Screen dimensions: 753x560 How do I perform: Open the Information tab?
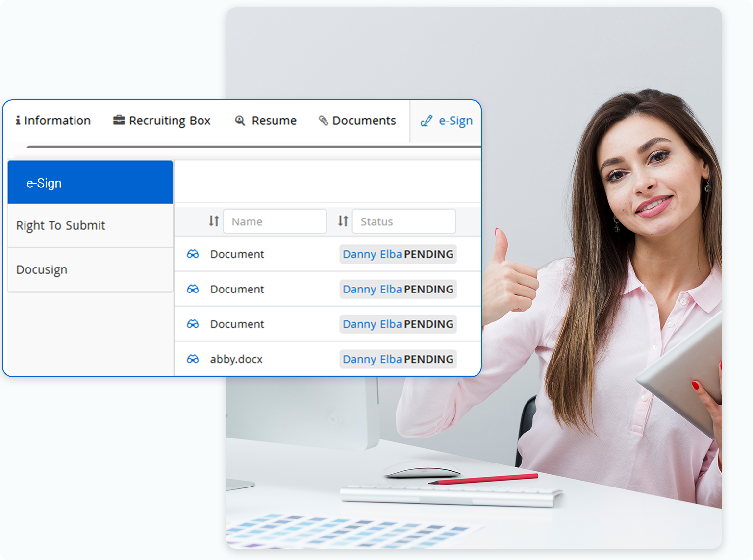(53, 121)
